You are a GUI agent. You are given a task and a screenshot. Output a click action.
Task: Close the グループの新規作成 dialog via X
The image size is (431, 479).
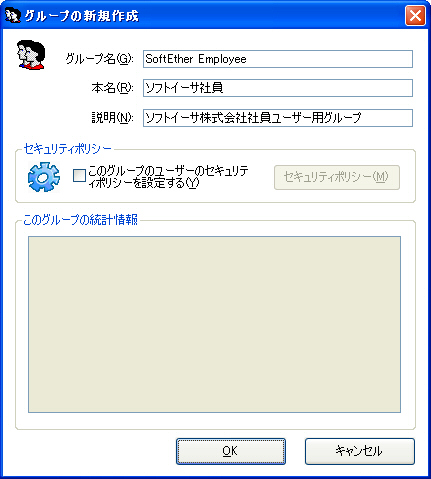click(x=415, y=15)
